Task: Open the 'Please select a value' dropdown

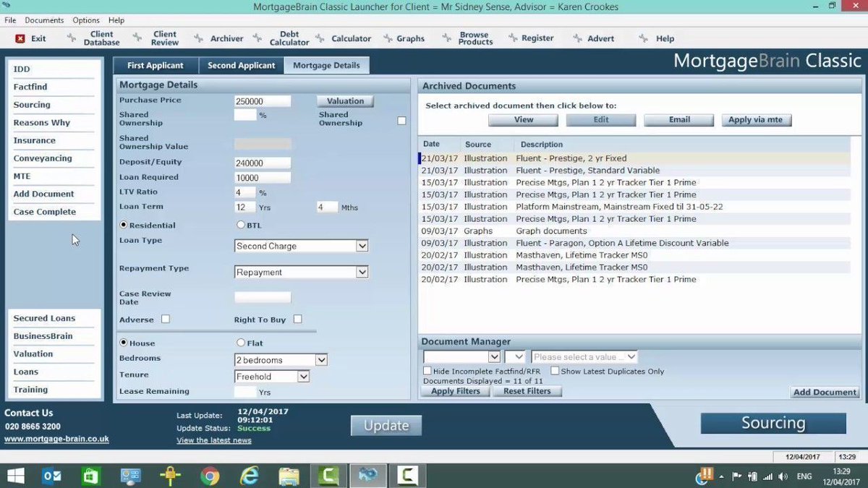Action: point(584,356)
